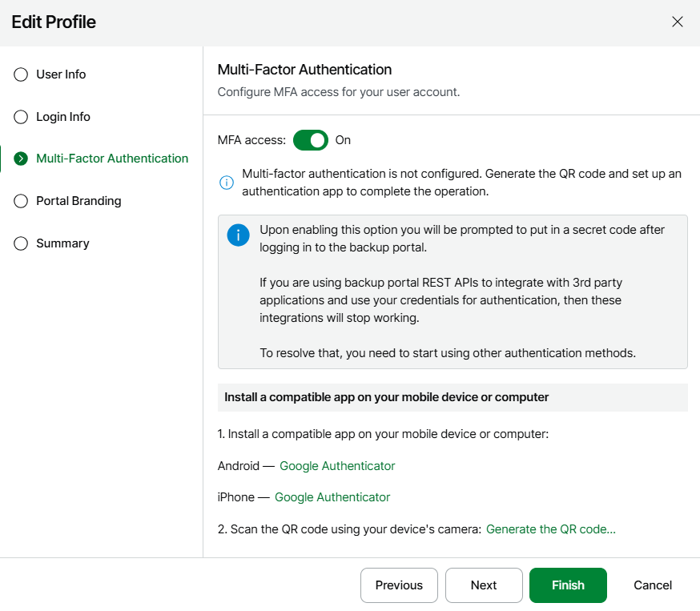Turn off the MFA access toggle
This screenshot has height=611, width=700.
point(311,140)
